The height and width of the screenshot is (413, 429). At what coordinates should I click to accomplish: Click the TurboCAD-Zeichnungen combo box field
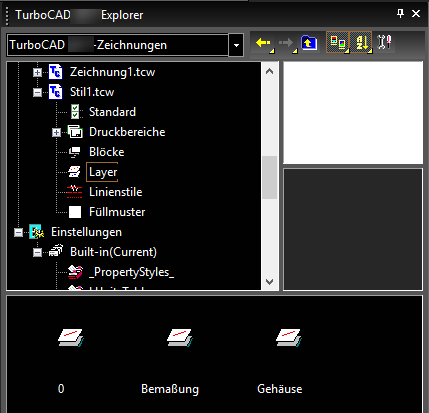[x=118, y=45]
